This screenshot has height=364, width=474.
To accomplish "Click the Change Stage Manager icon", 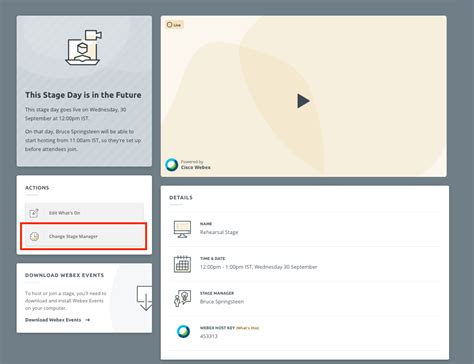I will pos(34,236).
